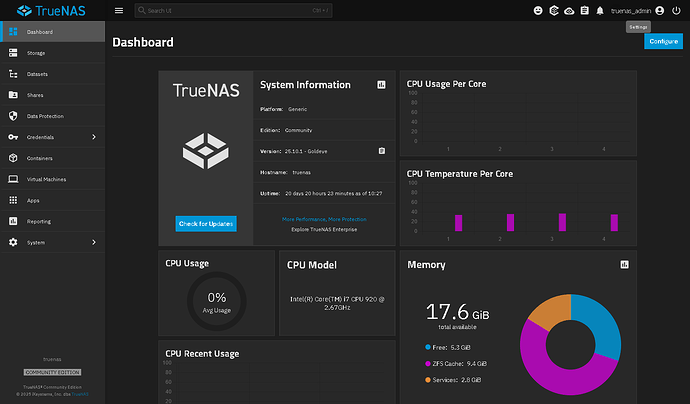Click the Dashboard sidebar icon
The image size is (690, 404).
coord(13,32)
